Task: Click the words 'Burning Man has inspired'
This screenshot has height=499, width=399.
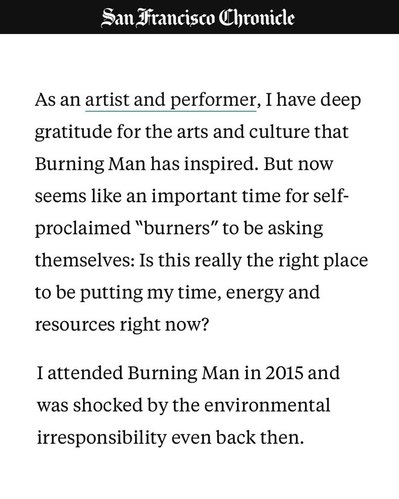Action: [x=146, y=164]
